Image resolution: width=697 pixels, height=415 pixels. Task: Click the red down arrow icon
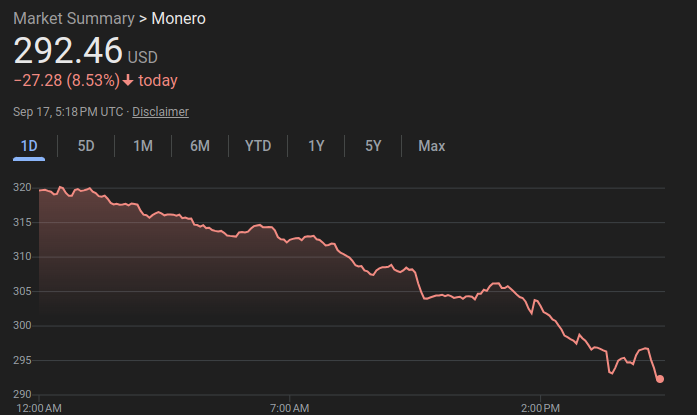tap(128, 80)
